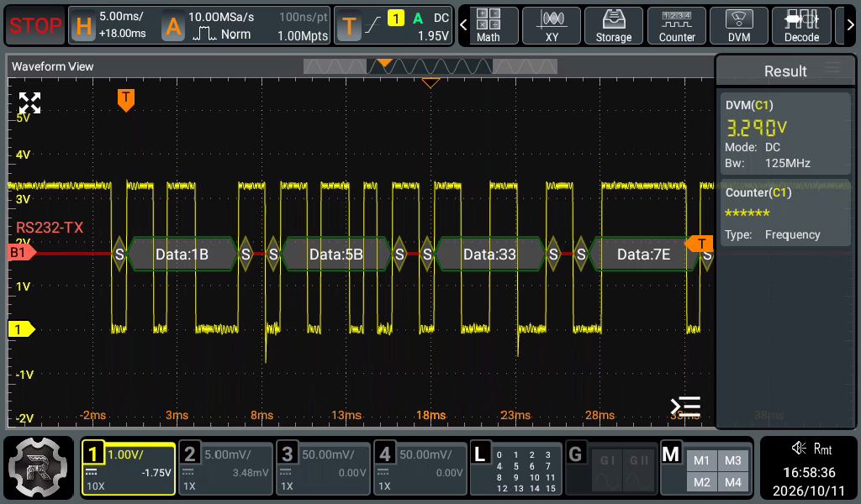Click the 5.00ms/ timebase scale value
Image resolution: width=861 pixels, height=504 pixels.
(x=121, y=17)
